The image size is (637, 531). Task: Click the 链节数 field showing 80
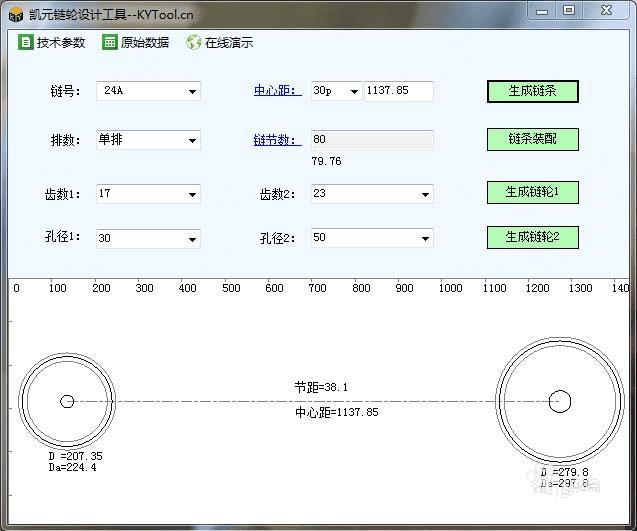372,140
